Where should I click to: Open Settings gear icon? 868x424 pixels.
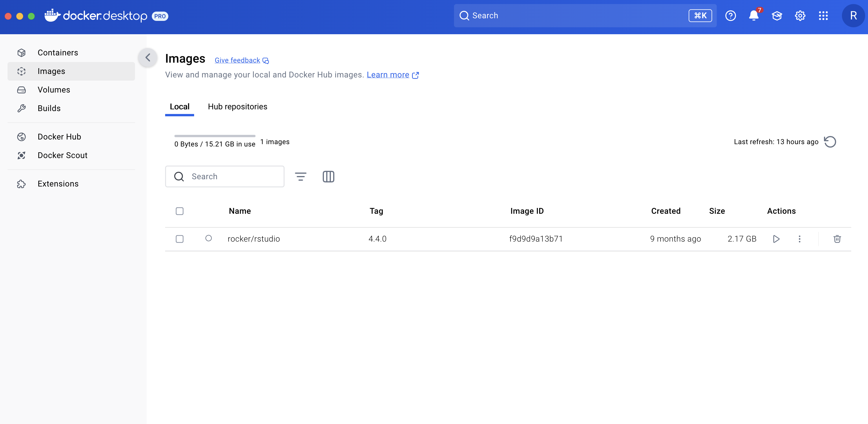pos(800,16)
